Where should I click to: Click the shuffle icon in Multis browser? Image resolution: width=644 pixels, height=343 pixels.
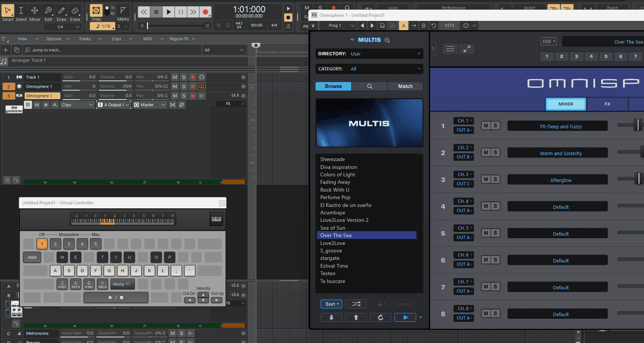pyautogui.click(x=356, y=304)
